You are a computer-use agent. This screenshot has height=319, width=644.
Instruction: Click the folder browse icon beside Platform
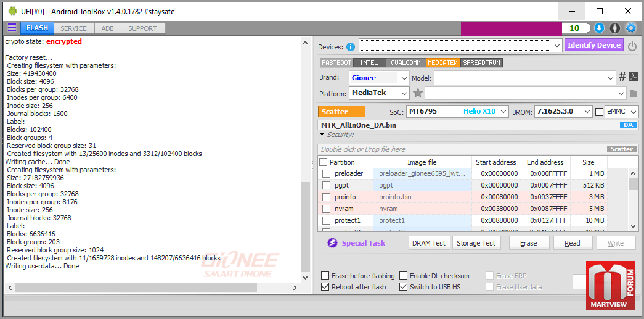click(633, 94)
